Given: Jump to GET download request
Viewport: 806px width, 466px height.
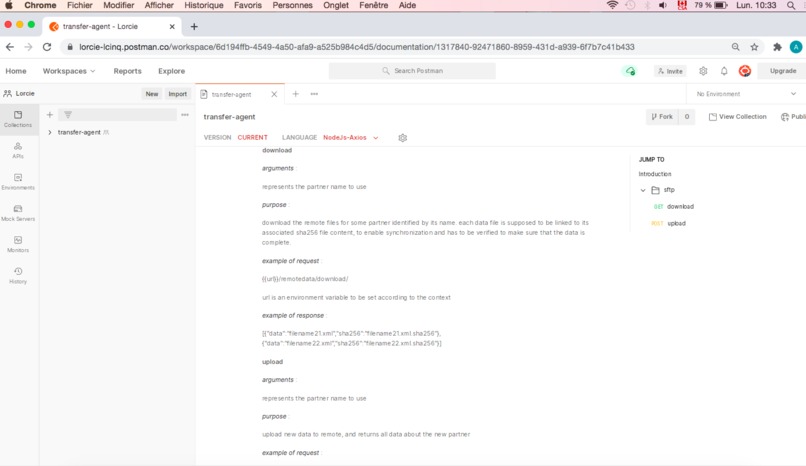Looking at the screenshot, I should tap(673, 207).
